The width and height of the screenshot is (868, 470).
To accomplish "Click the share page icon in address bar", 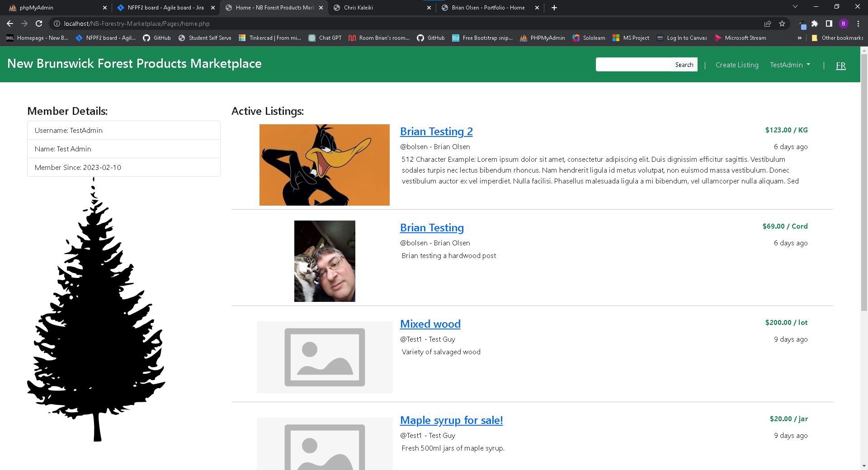I will tap(768, 23).
